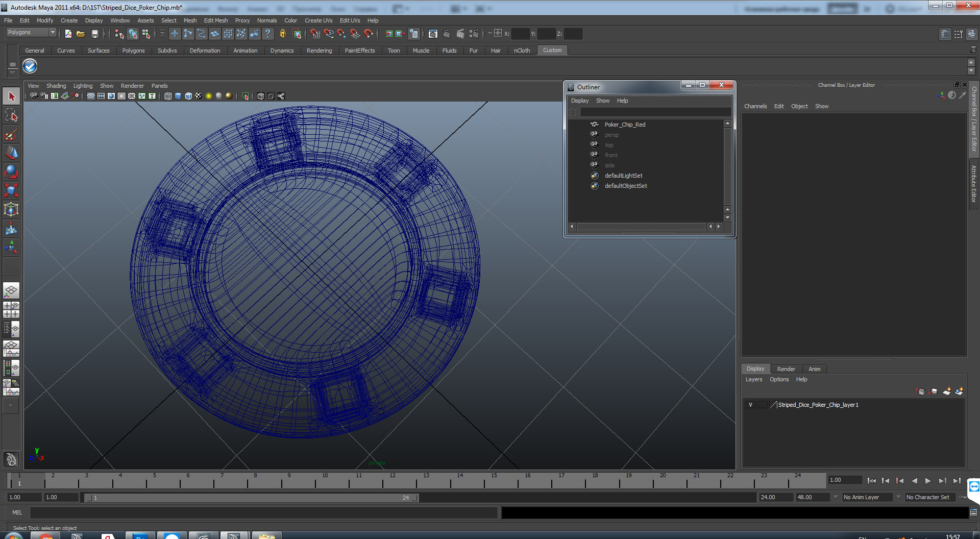Toggle visibility V of Striped_Dice_Poker_Chip_layer1
980x539 pixels.
[750, 405]
